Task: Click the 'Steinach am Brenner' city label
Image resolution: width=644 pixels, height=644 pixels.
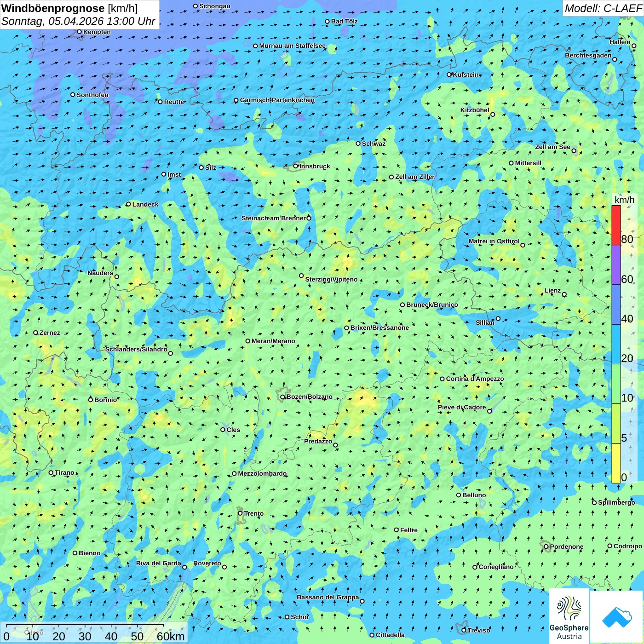Action: (x=274, y=218)
